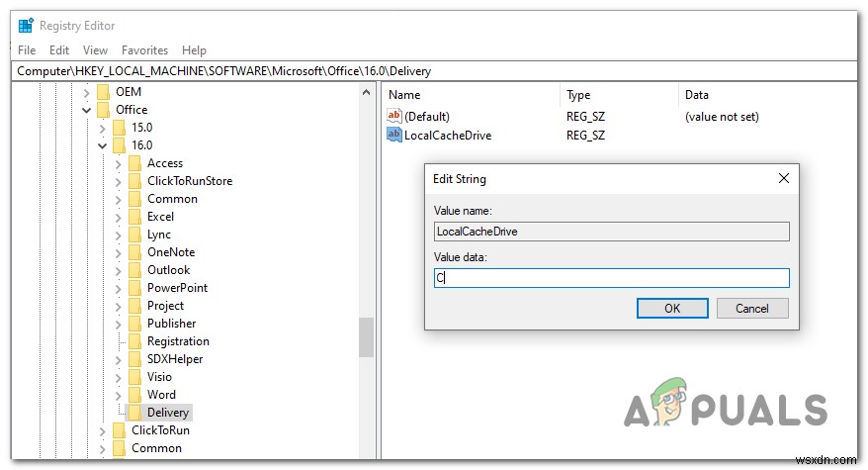Expand the 15.0 key
The width and height of the screenshot is (868, 470).
103,128
